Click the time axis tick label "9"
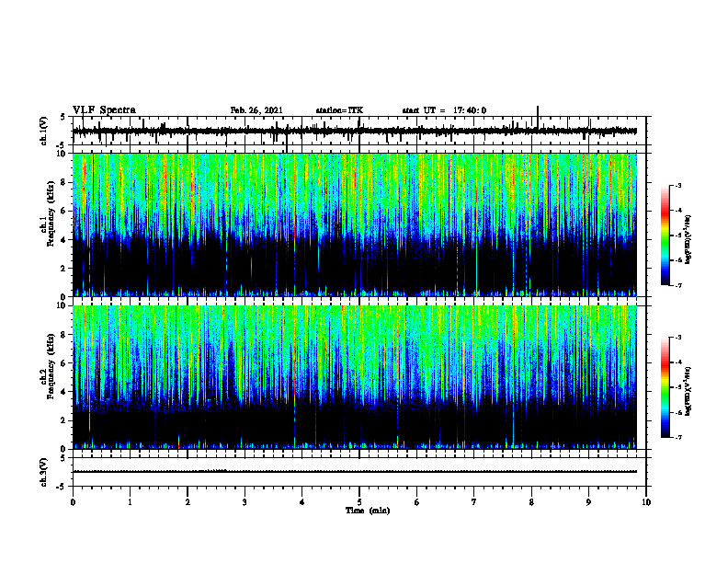 [x=588, y=502]
